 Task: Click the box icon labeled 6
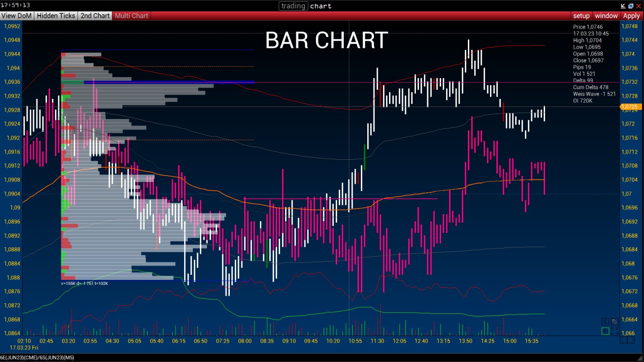(605, 322)
